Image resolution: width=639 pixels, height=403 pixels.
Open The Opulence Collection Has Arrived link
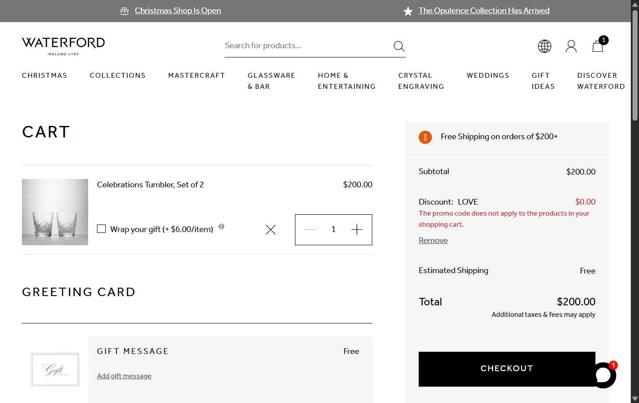point(483,11)
